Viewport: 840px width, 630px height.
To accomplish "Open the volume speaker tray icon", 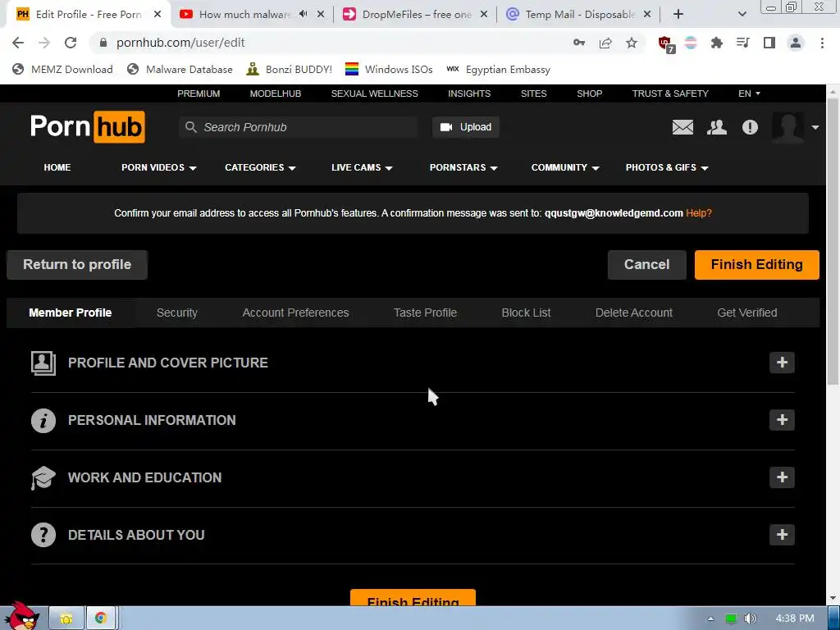I will coord(751,619).
